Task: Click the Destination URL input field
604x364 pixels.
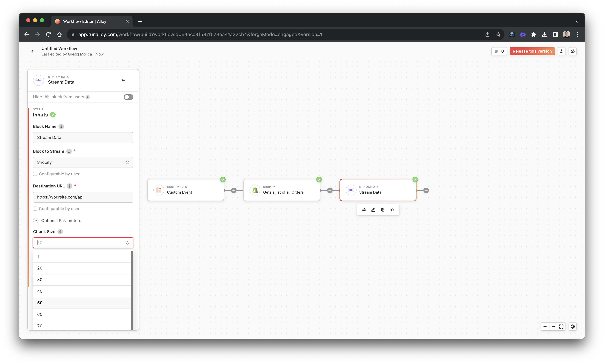Action: tap(83, 197)
